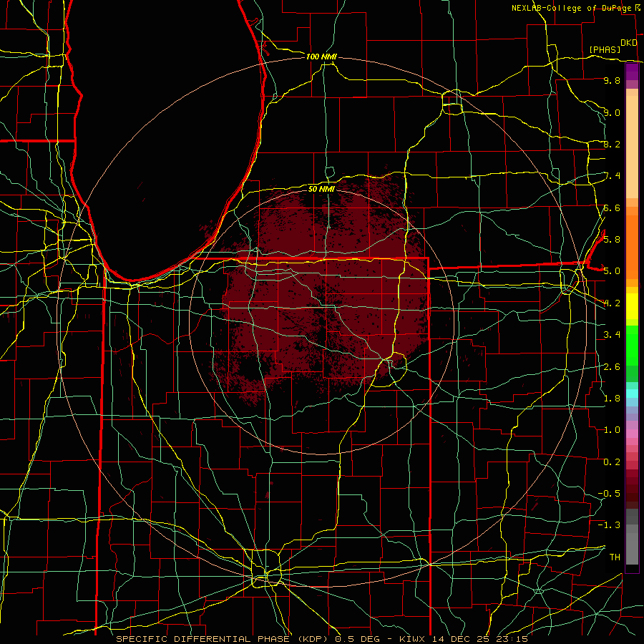Click the 0.2 color scale value

click(612, 462)
